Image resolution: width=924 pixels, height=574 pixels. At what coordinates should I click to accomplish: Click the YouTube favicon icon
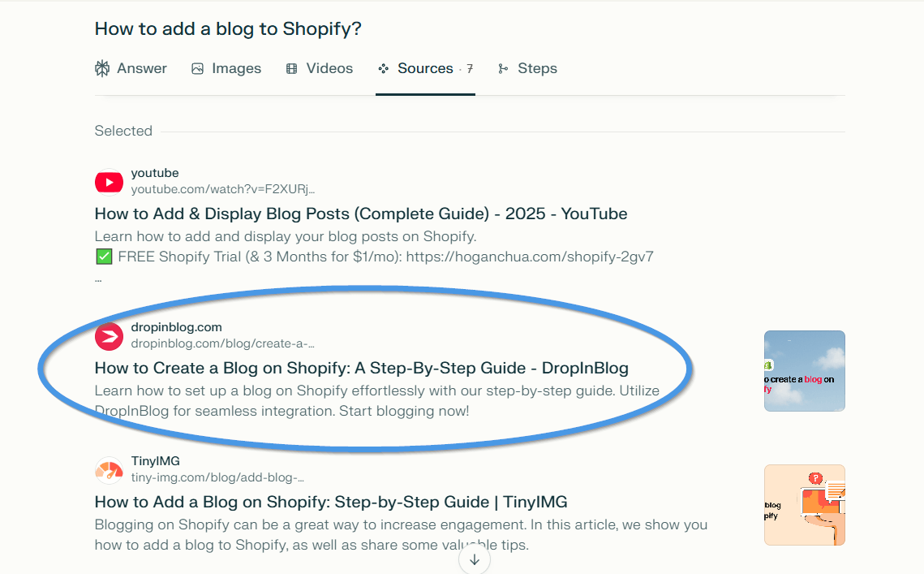pyautogui.click(x=109, y=182)
